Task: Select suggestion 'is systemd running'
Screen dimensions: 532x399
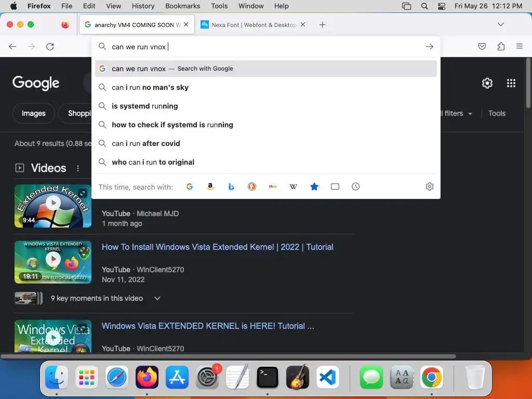Action: tap(266, 106)
